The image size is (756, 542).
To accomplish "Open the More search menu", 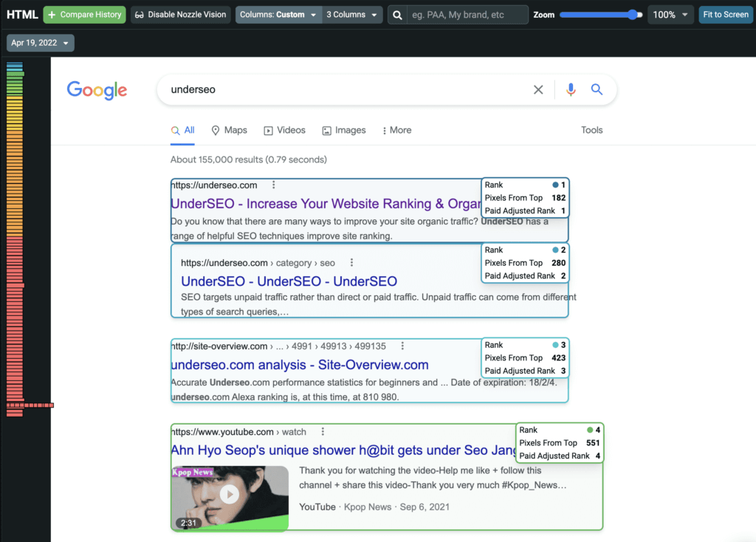I will [396, 130].
